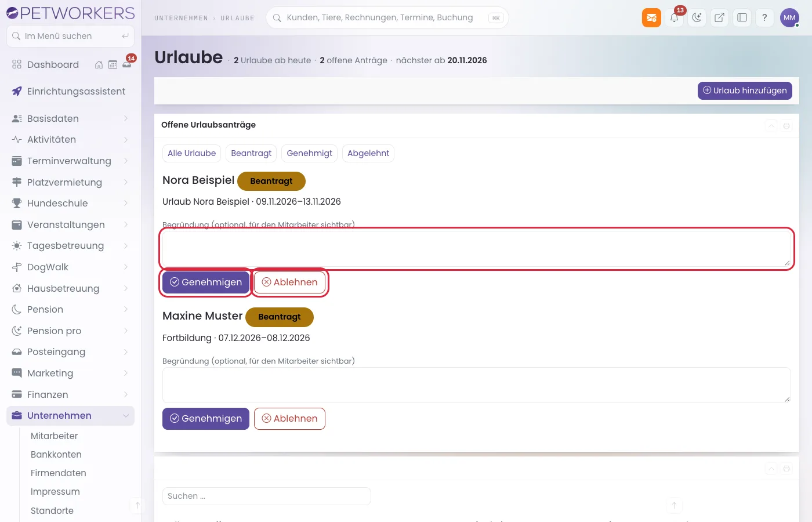This screenshot has height=522, width=812.
Task: Expand the DogWalk menu
Action: point(70,267)
